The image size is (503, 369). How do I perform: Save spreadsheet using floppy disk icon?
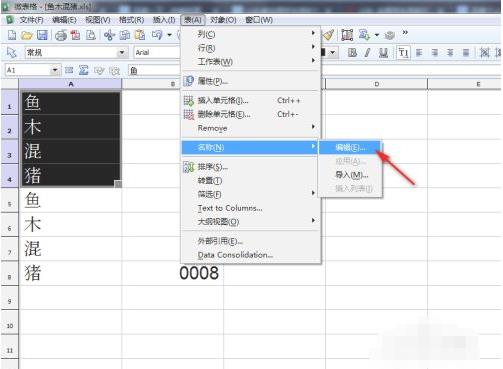pos(42,35)
